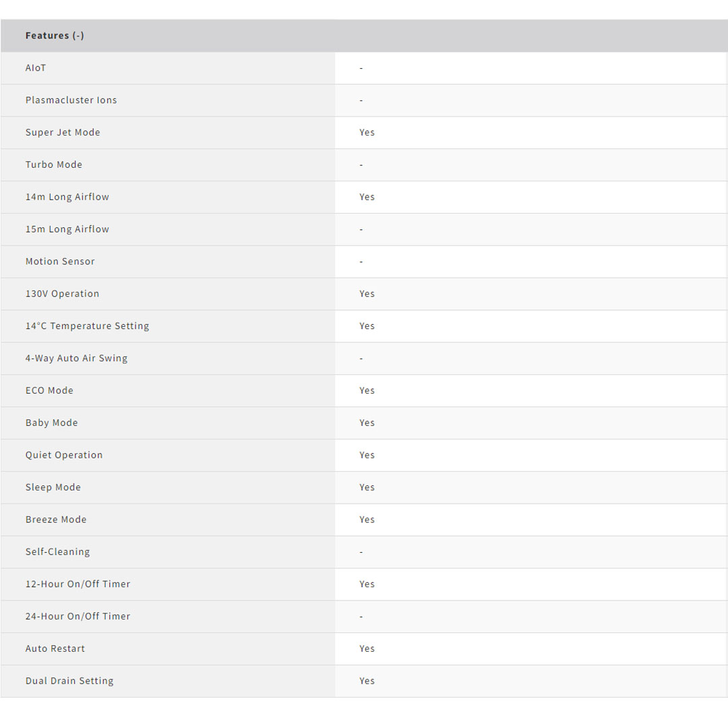Screen dimensions: 728x728
Task: Select the Turbo Mode row label
Action: tap(54, 165)
